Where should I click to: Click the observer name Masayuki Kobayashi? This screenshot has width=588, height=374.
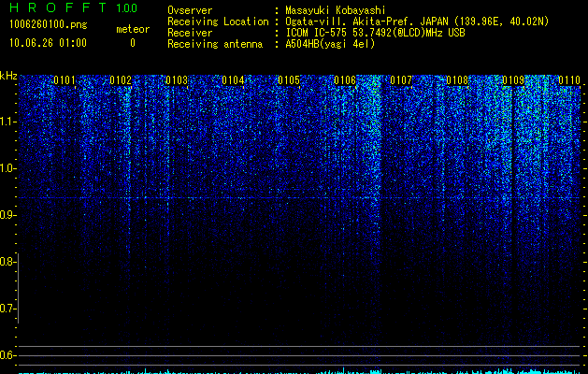click(336, 10)
